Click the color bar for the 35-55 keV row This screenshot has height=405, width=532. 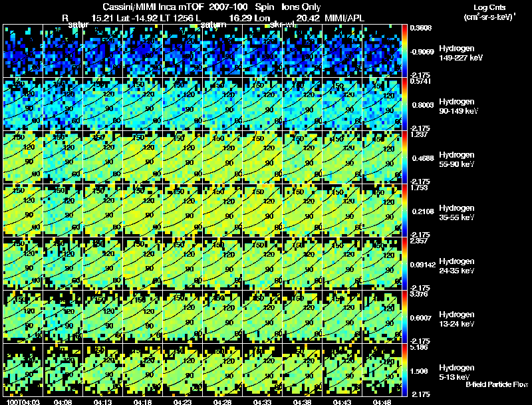(404, 211)
